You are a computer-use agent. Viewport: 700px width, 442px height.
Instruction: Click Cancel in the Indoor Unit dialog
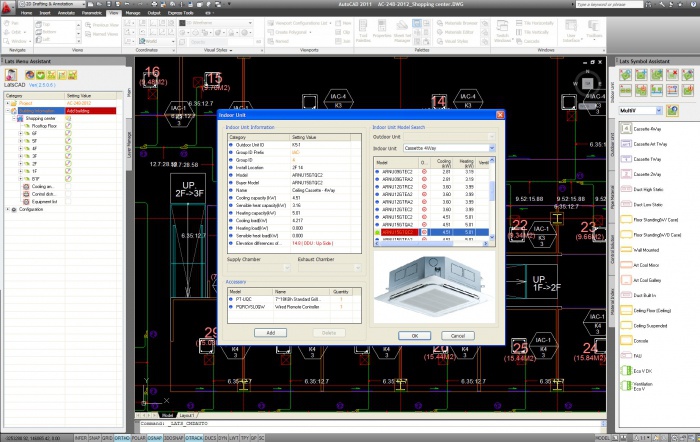coord(458,336)
